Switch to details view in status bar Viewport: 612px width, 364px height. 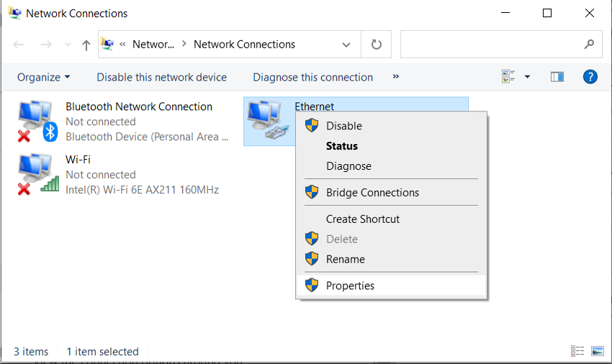[578, 351]
